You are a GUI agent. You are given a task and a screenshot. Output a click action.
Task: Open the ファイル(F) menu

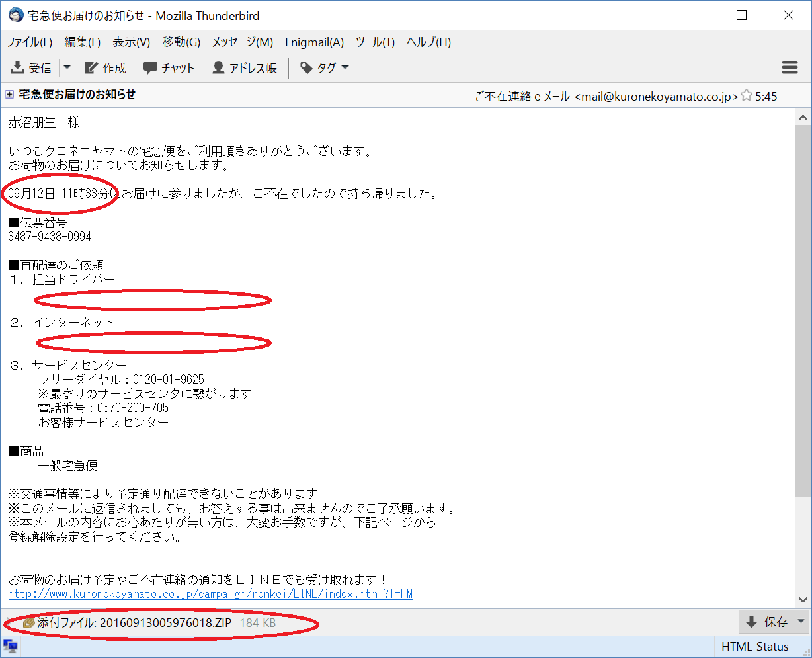coord(29,42)
